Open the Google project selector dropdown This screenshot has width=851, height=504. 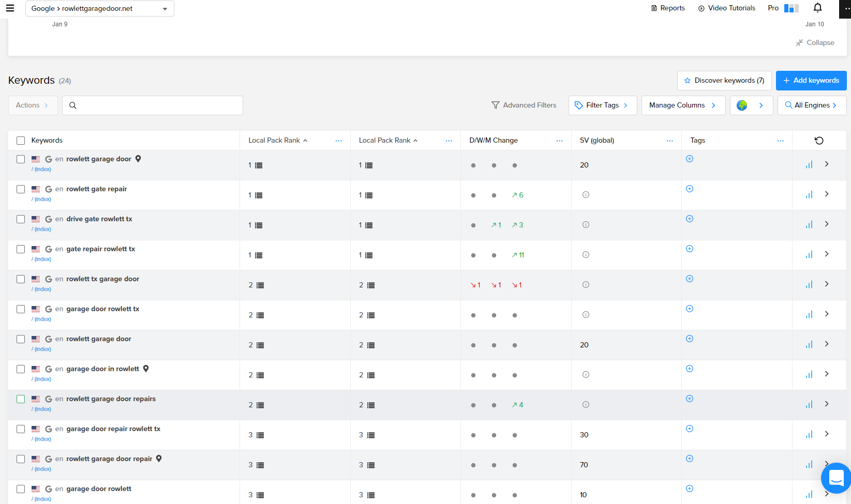pos(100,9)
